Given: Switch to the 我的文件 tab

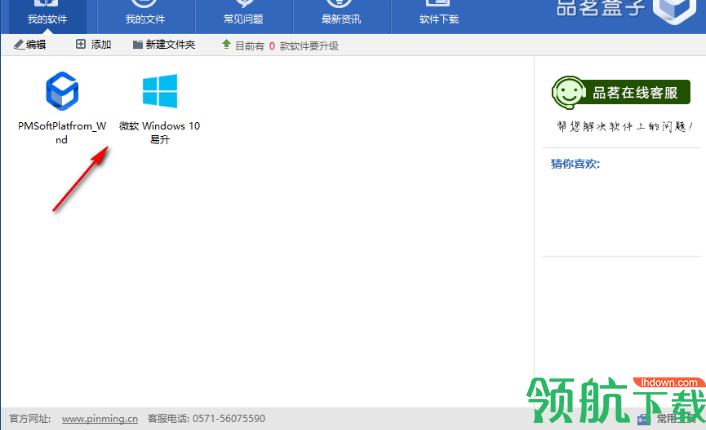Looking at the screenshot, I should pos(145,16).
